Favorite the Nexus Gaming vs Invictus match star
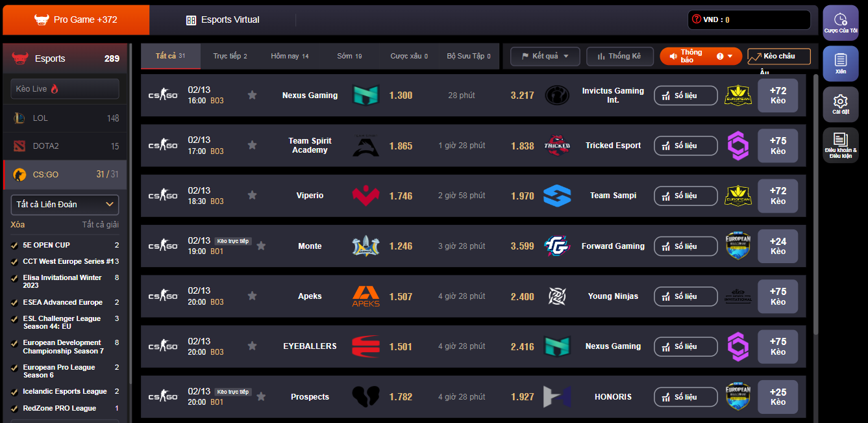The height and width of the screenshot is (423, 868). click(x=253, y=96)
